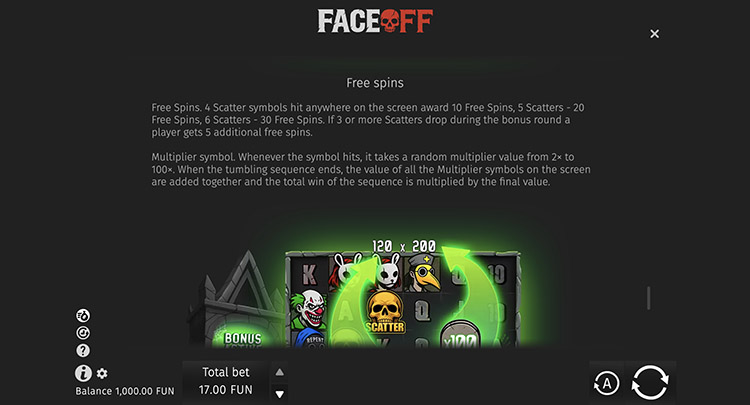Click the info "i" icon
750x405 pixels.
point(83,373)
